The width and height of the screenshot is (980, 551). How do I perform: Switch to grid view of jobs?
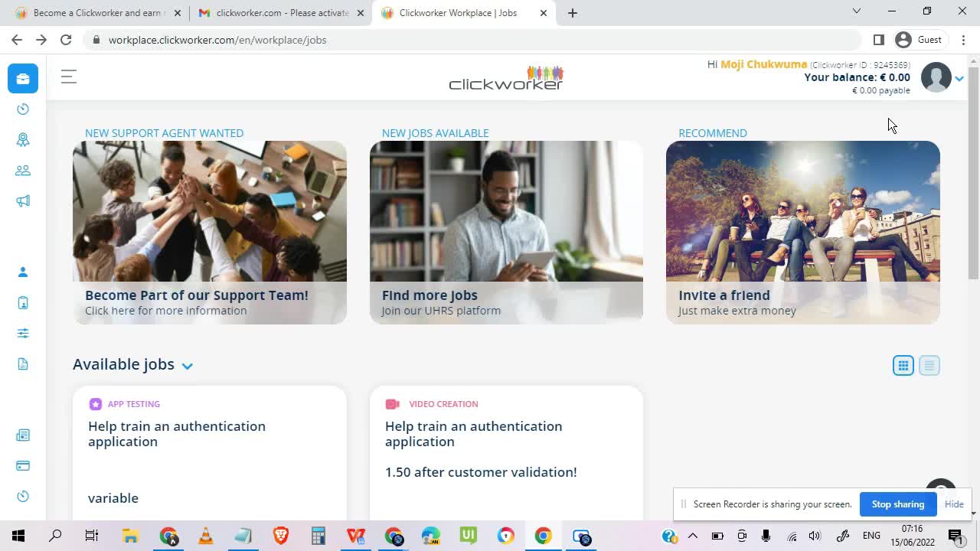[903, 366]
